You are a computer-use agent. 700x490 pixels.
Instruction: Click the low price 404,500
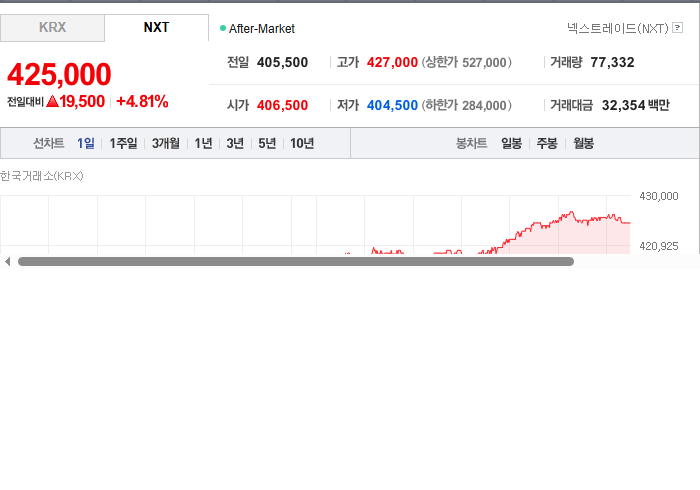(392, 105)
